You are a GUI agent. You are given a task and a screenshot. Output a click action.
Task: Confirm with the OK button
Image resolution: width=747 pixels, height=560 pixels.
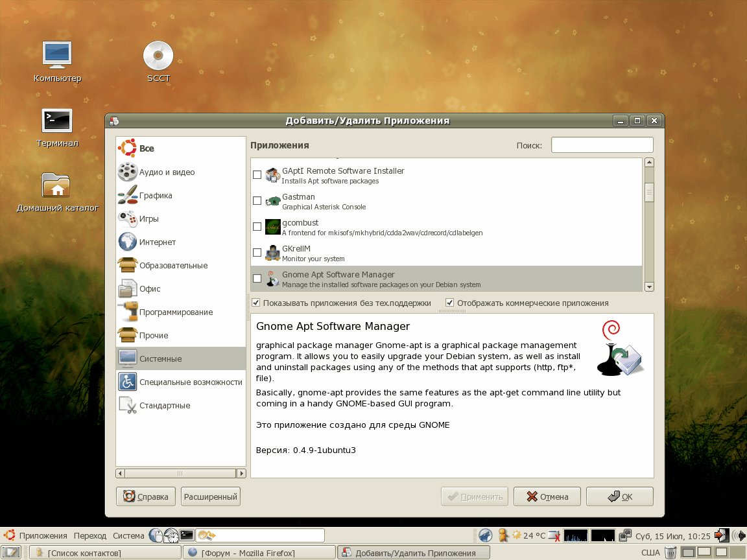620,496
